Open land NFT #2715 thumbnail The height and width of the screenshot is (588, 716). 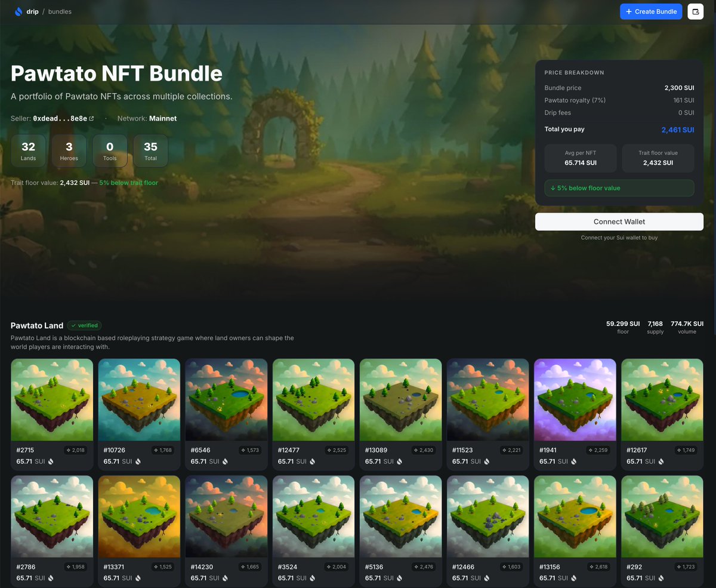coord(52,400)
